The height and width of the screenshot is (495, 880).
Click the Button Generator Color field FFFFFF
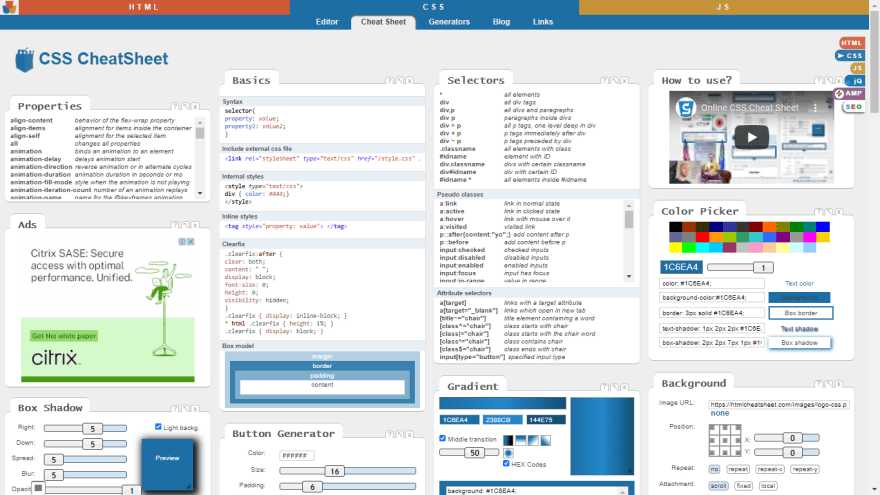pos(296,455)
